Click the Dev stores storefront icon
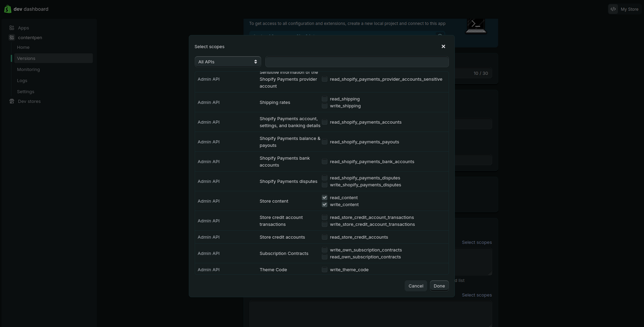Image resolution: width=644 pixels, height=327 pixels. (12, 101)
